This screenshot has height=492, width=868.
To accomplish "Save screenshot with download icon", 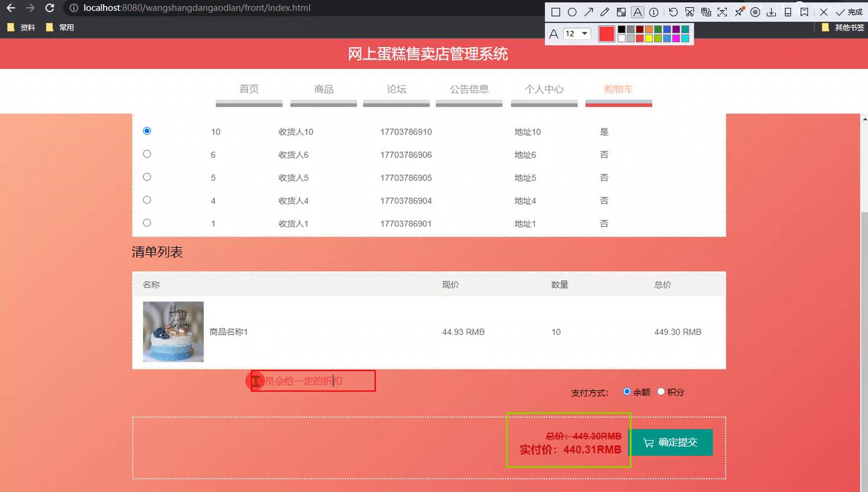I will [x=771, y=12].
